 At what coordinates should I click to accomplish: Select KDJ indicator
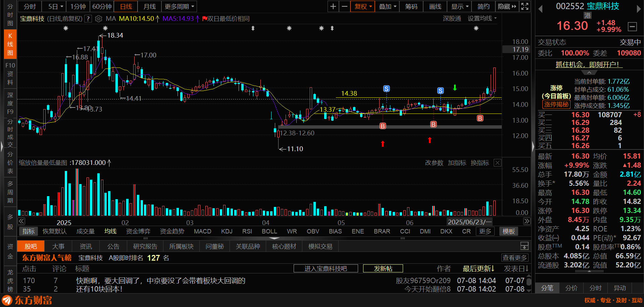227,231
